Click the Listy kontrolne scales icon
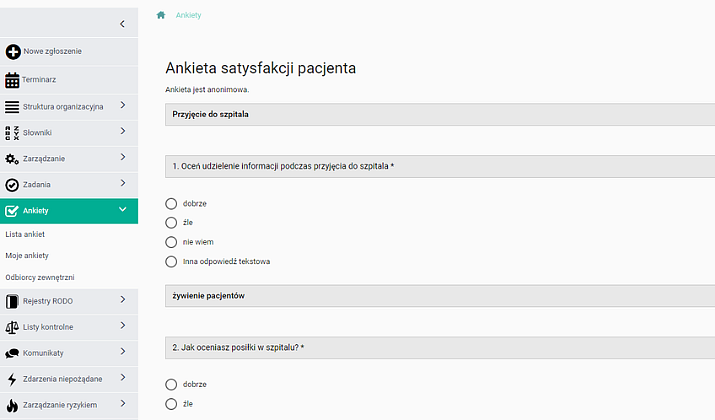The image size is (715, 420). pyautogui.click(x=12, y=326)
